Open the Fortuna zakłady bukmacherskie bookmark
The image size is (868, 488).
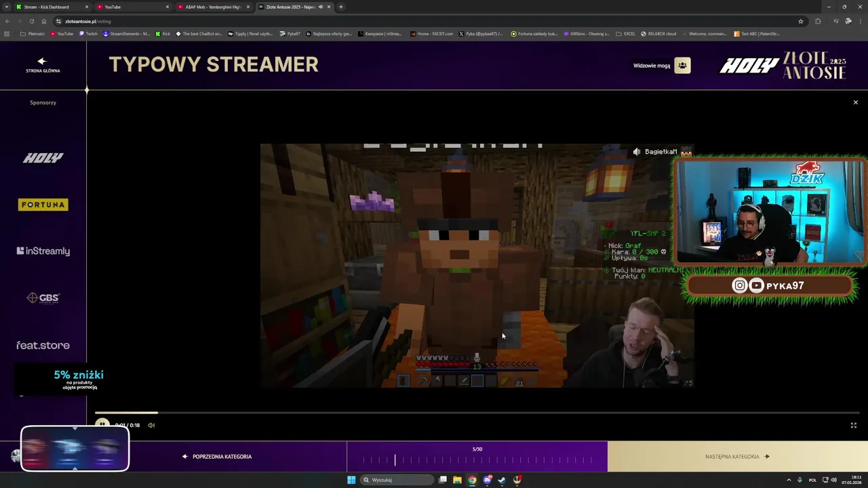click(534, 33)
